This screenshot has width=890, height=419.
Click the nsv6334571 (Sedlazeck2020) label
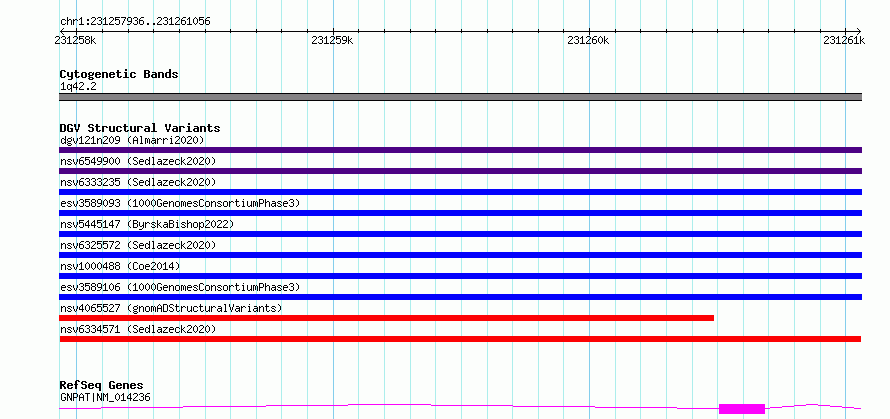138,329
